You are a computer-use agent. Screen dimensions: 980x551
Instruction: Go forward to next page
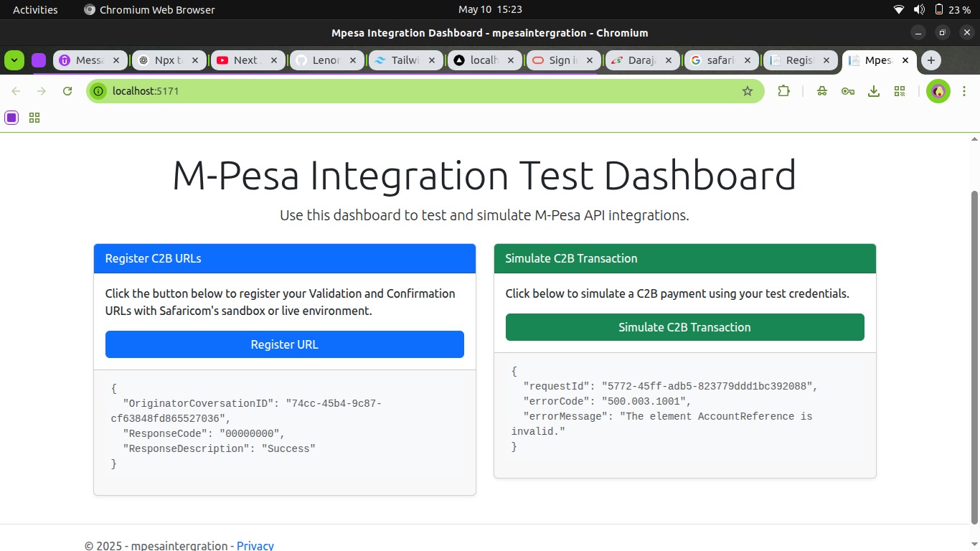[x=42, y=91]
